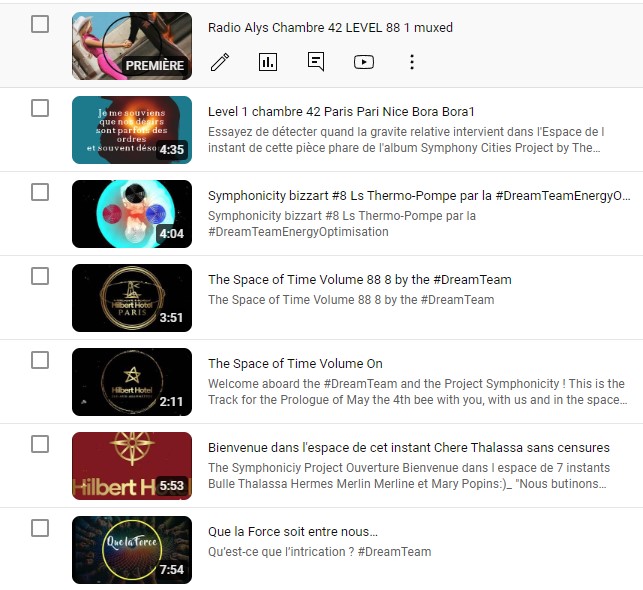Viewport: 643px width, 590px height.
Task: Tick the checkbox for Radio Alys Chambre 42
Action: point(40,24)
